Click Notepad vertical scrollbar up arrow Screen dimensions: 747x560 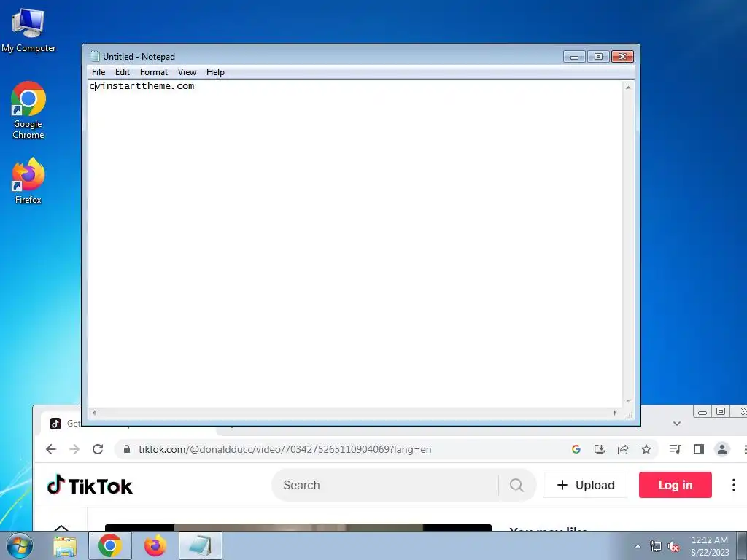628,87
